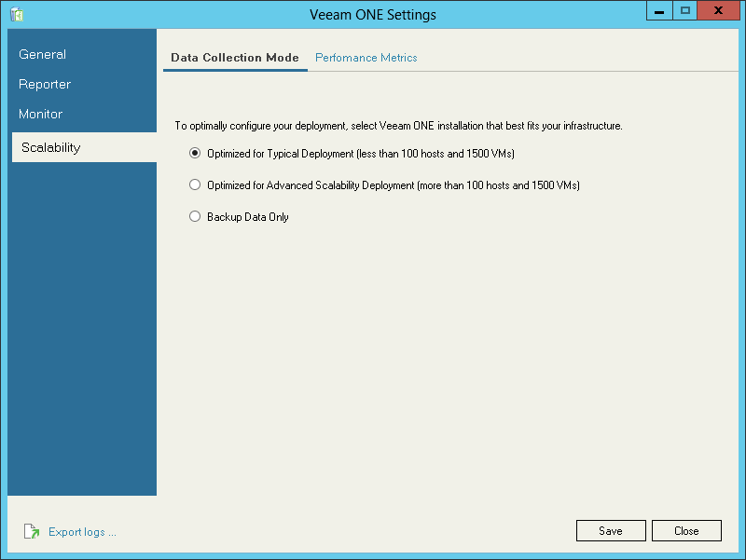Select Optimized for Typical Deployment radio button
This screenshot has height=560, width=746.
coord(195,153)
